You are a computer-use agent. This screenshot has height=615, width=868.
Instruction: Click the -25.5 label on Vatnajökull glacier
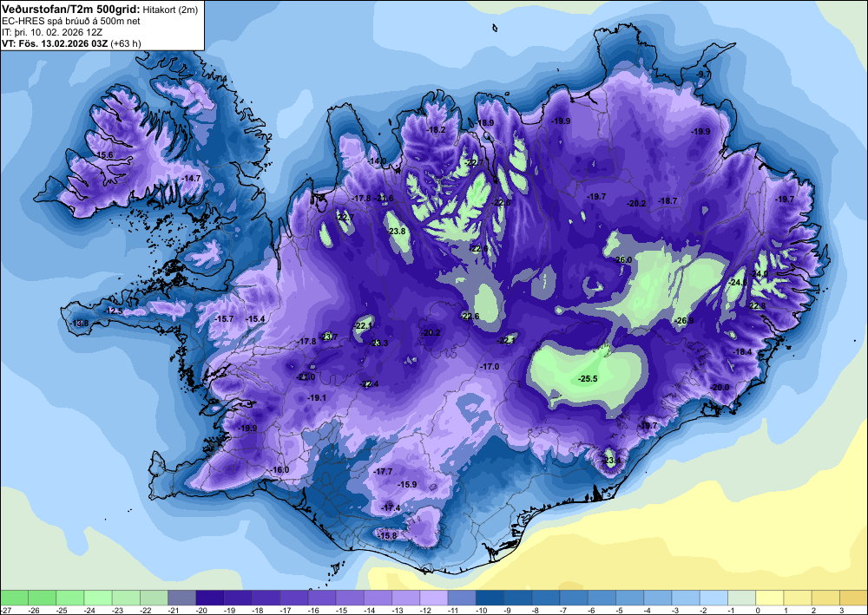588,379
